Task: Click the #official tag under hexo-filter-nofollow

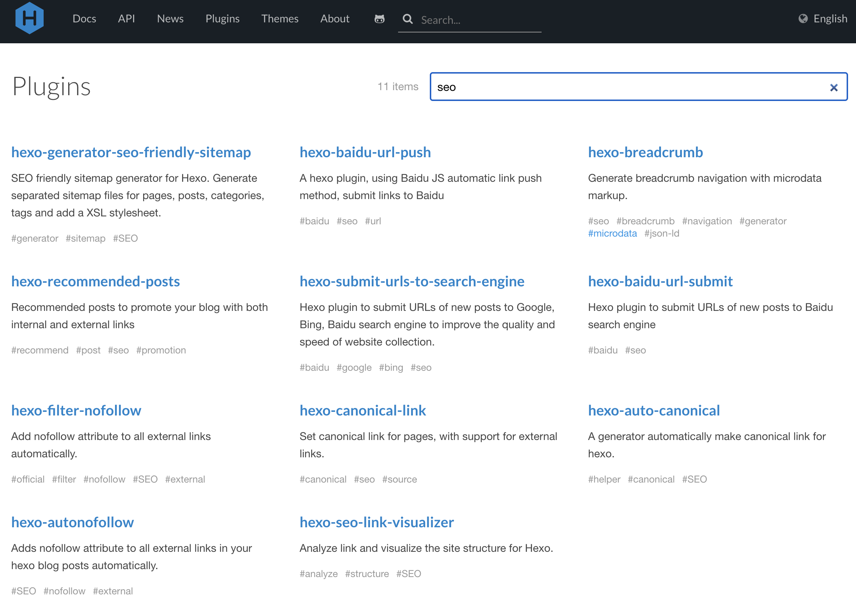Action: pyautogui.click(x=28, y=479)
